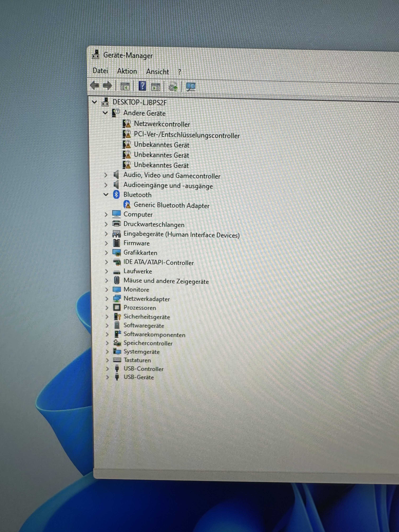Screen dimensions: 399x532
Task: Click the Netzwerkadapter icon
Action: point(117,299)
